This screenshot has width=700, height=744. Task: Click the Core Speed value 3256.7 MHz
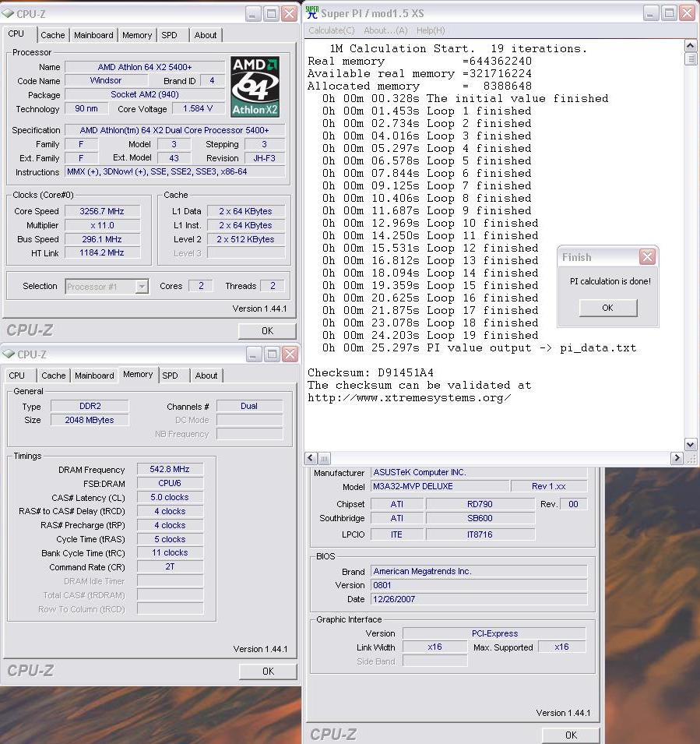click(x=102, y=211)
